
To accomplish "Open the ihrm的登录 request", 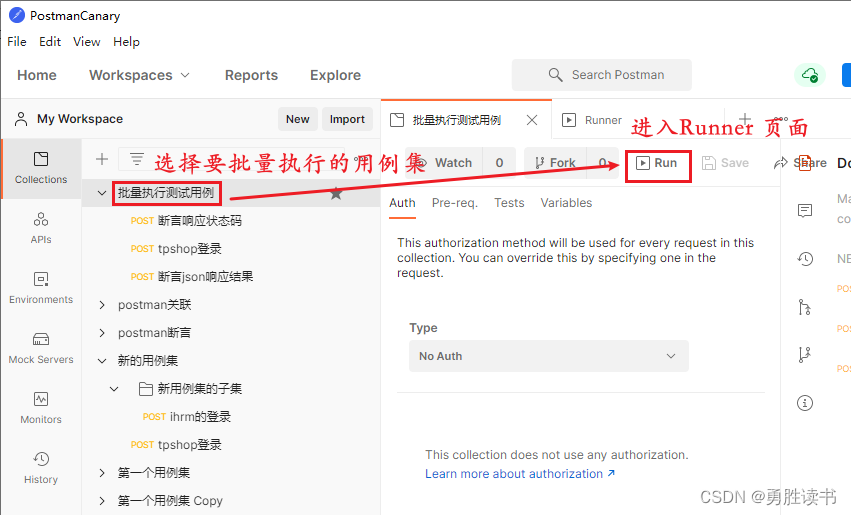I will [x=187, y=417].
